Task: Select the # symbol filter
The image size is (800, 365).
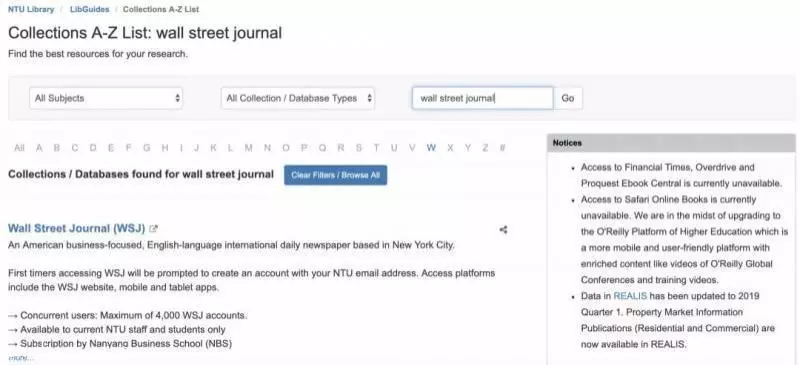Action: (503, 148)
